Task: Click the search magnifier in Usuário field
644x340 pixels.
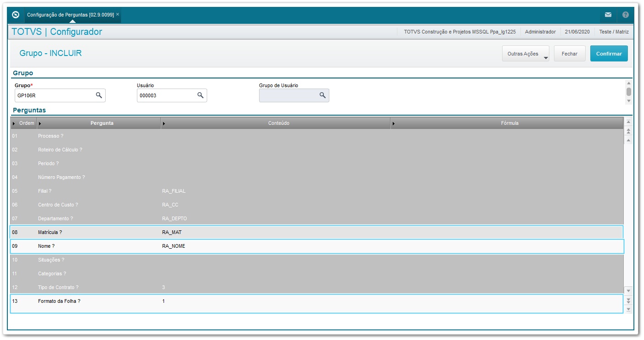Action: pos(200,95)
